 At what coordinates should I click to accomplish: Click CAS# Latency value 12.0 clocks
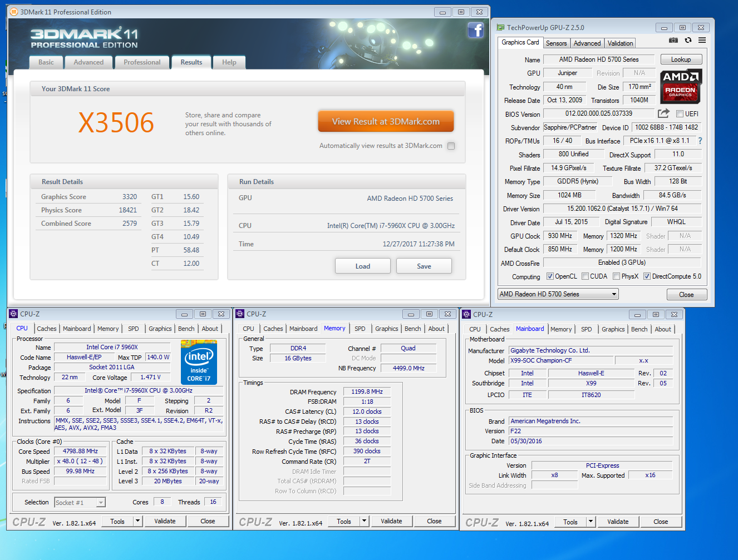pos(367,412)
